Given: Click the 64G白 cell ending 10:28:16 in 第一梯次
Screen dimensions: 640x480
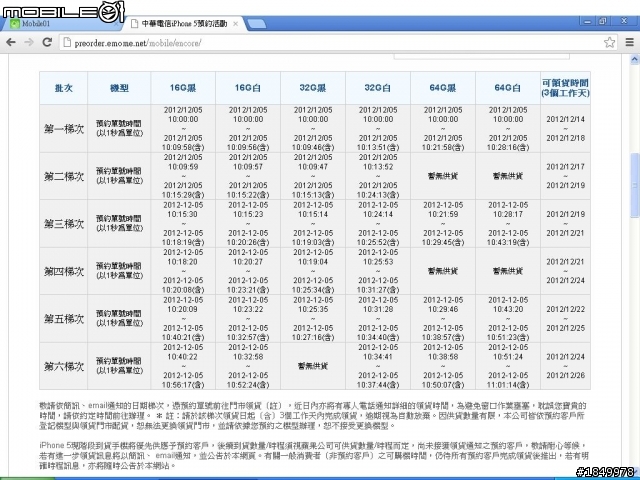Looking at the screenshot, I should [x=507, y=129].
